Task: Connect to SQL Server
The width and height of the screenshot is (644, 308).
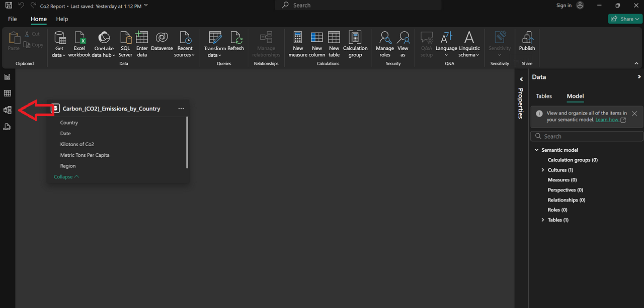Action: tap(125, 44)
